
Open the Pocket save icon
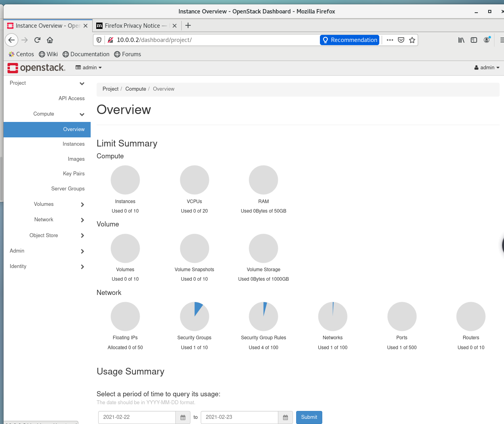[x=401, y=40]
